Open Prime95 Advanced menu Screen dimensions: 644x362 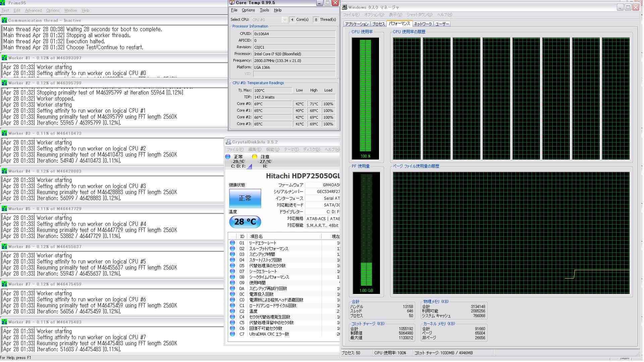pos(33,10)
